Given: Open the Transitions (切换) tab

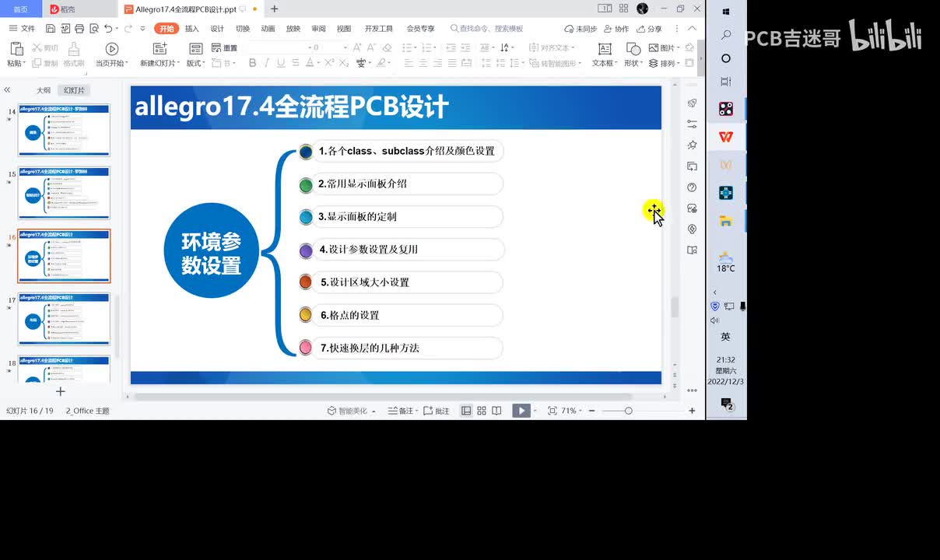Looking at the screenshot, I should click(x=243, y=29).
